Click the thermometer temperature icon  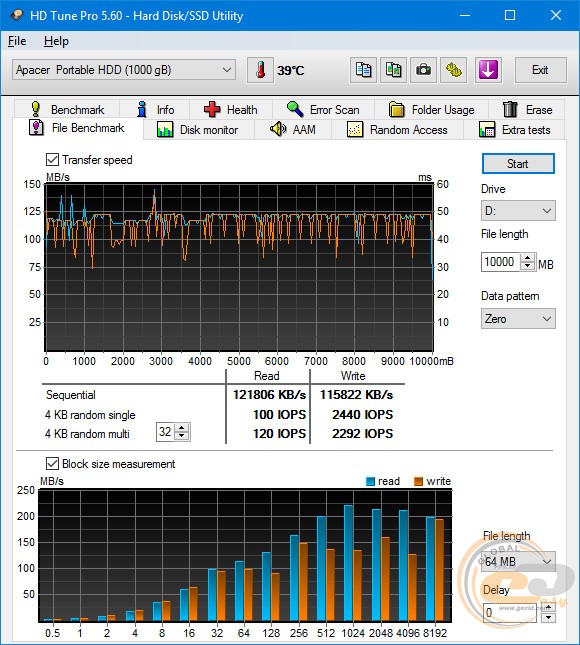click(260, 70)
